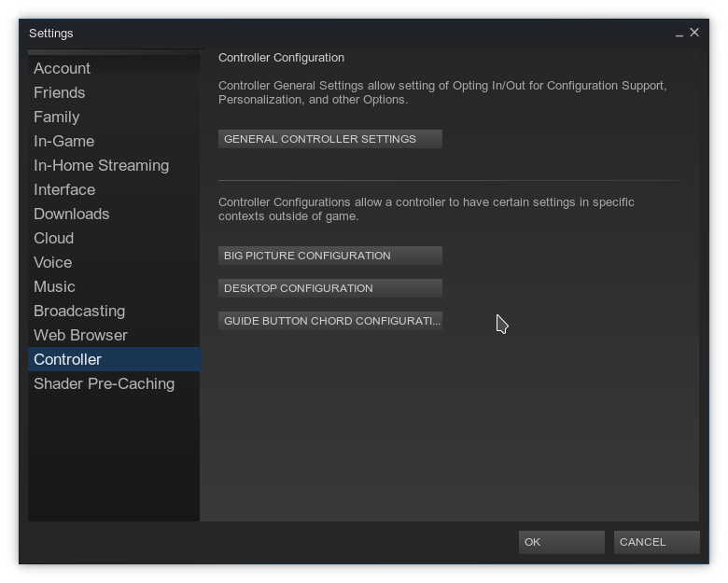Open the Account settings category
Screen dimensions: 728x583
coord(62,69)
